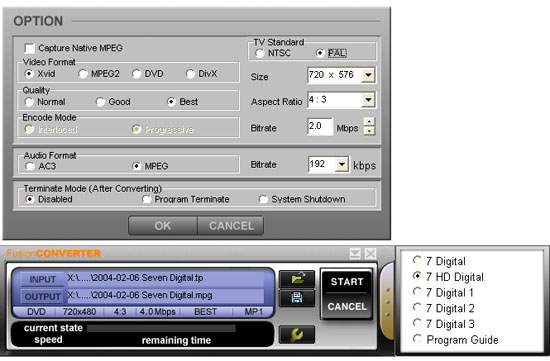The image size is (550, 361).
Task: Set quality to Good
Action: coord(100,102)
